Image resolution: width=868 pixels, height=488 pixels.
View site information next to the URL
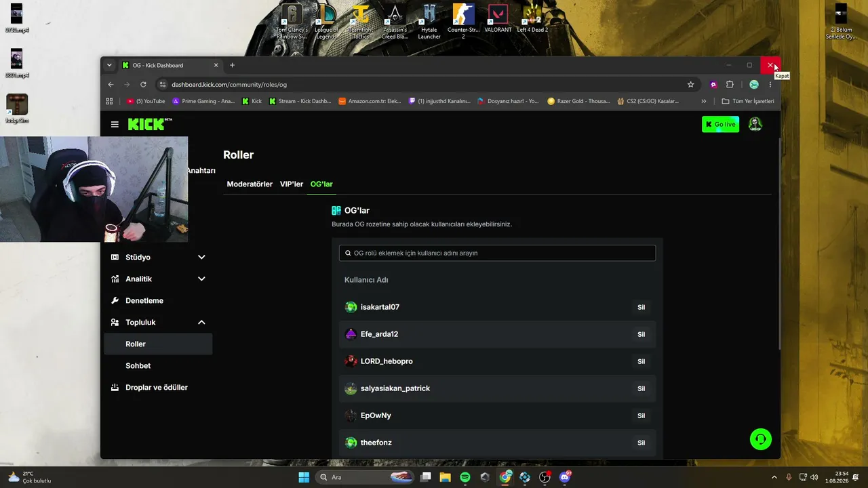pyautogui.click(x=162, y=84)
